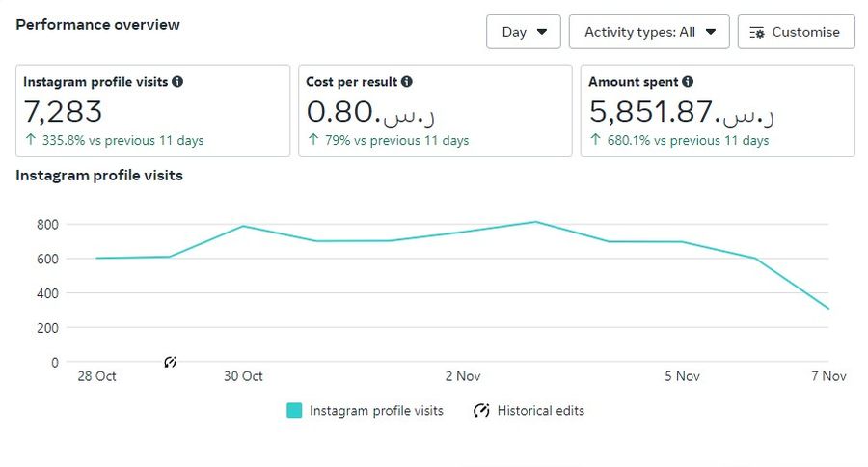This screenshot has width=868, height=467.
Task: Click the Historical edits legend icon
Action: click(481, 410)
